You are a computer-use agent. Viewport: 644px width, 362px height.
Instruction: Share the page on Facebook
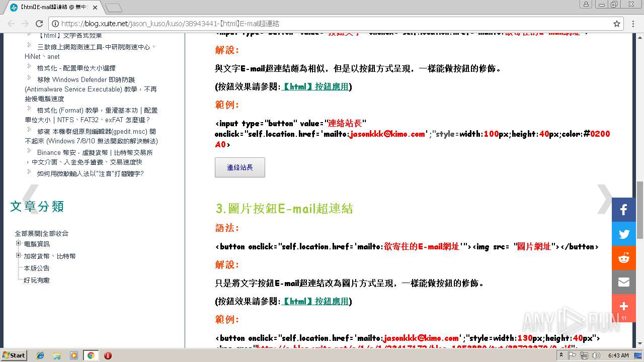[624, 210]
